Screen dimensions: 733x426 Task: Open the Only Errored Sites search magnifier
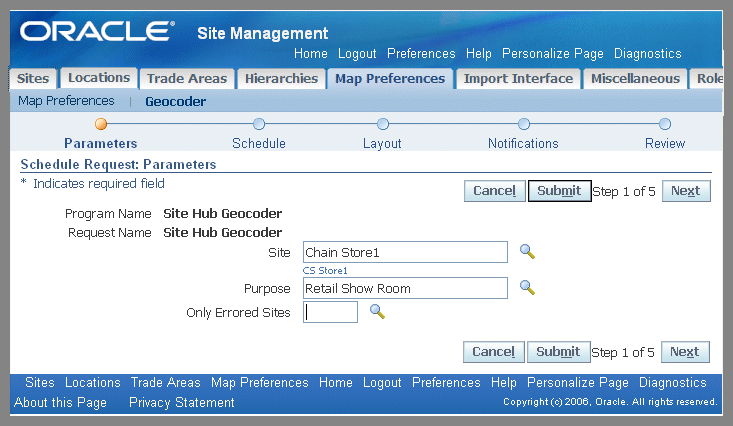[x=377, y=311]
